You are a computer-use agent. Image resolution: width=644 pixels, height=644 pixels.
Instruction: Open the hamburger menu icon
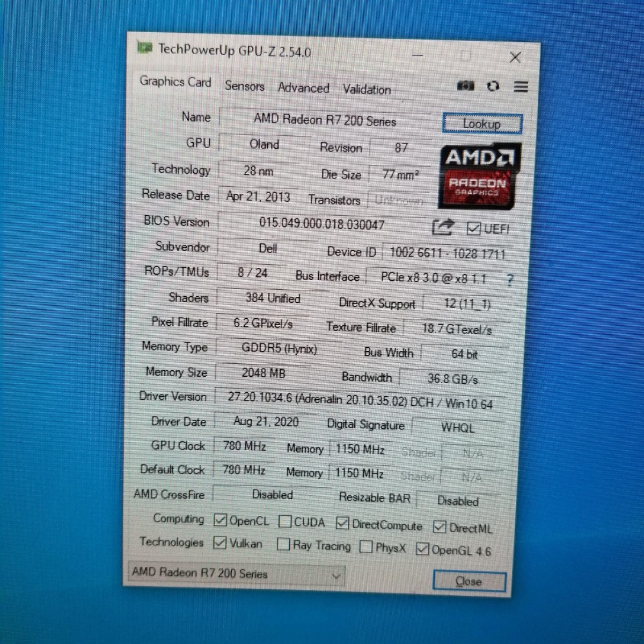coord(521,87)
